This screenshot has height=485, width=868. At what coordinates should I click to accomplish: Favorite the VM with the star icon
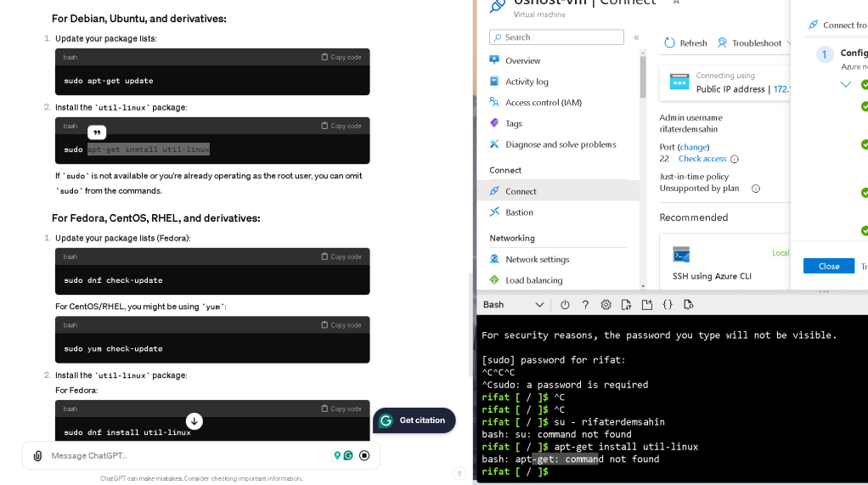[x=676, y=3]
